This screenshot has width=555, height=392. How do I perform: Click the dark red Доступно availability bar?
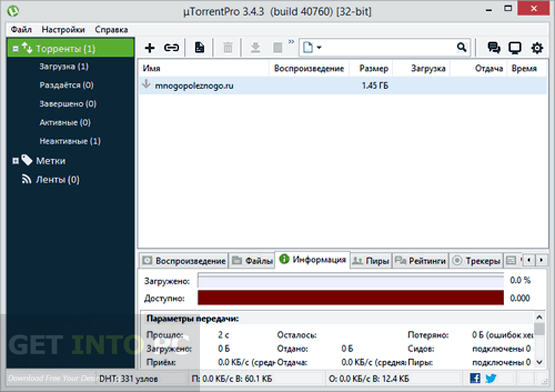click(350, 298)
